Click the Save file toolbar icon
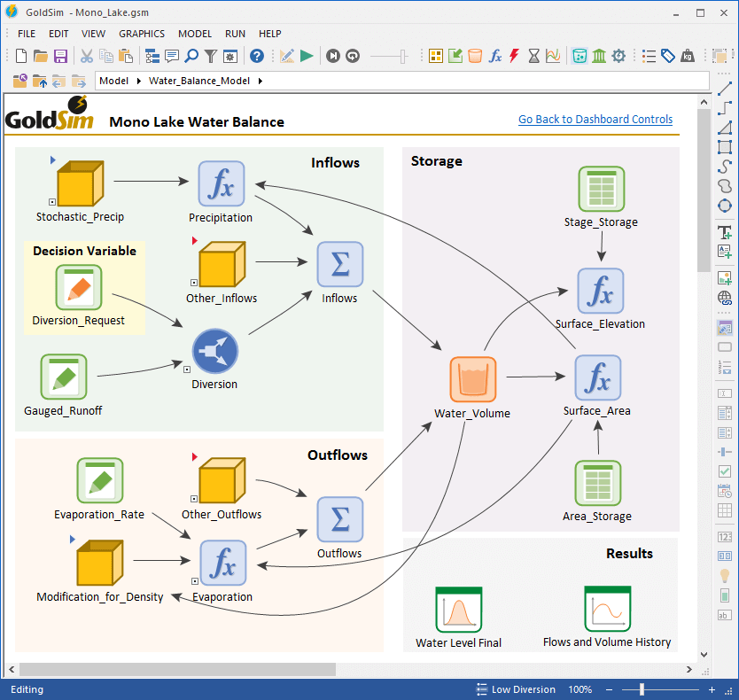 coord(61,56)
